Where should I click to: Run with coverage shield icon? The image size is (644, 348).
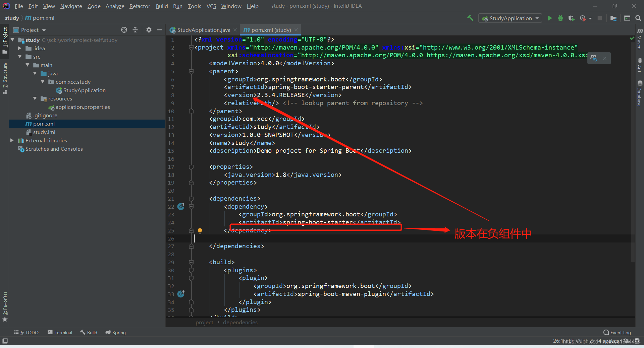click(571, 18)
